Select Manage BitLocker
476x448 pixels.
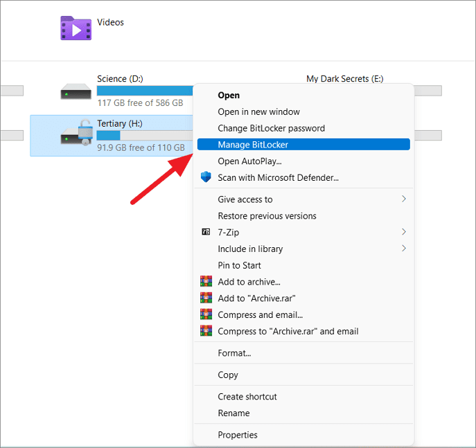coord(303,145)
